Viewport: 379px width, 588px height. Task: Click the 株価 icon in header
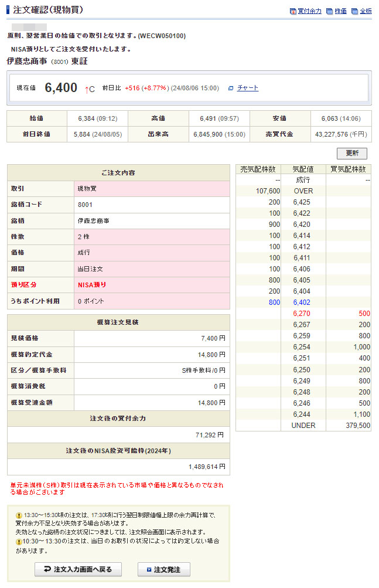pos(329,11)
